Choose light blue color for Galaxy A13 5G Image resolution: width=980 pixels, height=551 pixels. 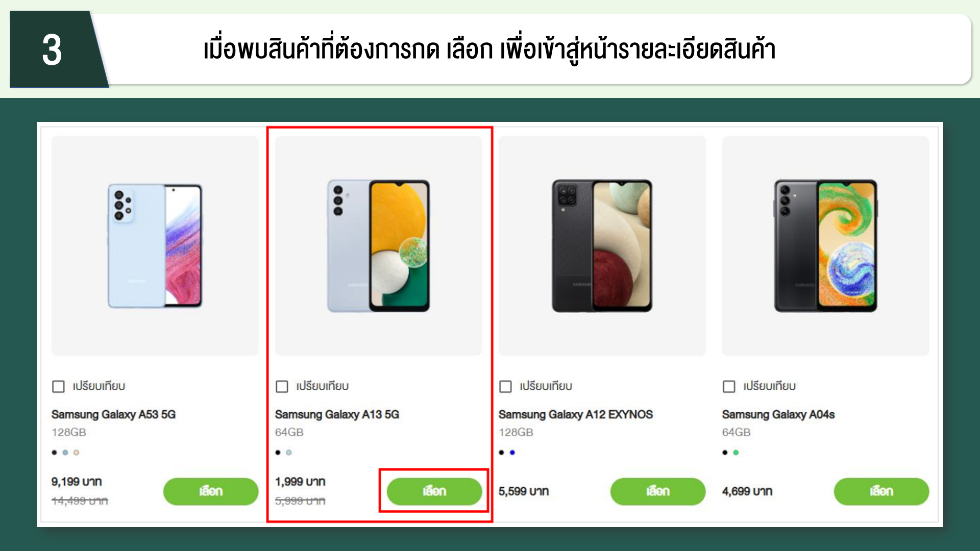click(x=289, y=453)
